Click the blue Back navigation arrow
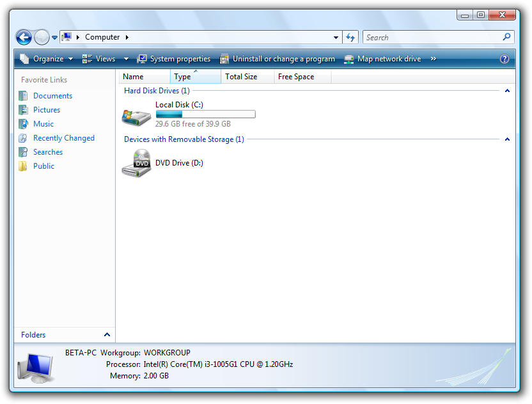This screenshot has width=532, height=404. 24,37
